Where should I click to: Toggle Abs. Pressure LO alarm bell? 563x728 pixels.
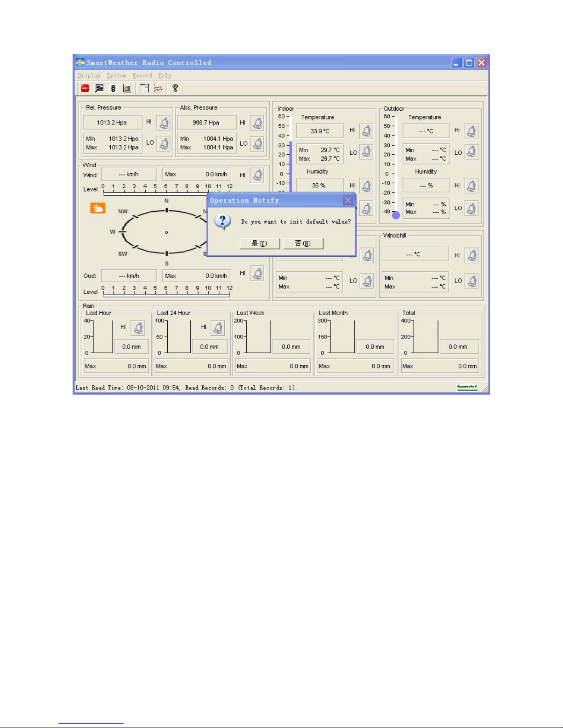tap(257, 143)
